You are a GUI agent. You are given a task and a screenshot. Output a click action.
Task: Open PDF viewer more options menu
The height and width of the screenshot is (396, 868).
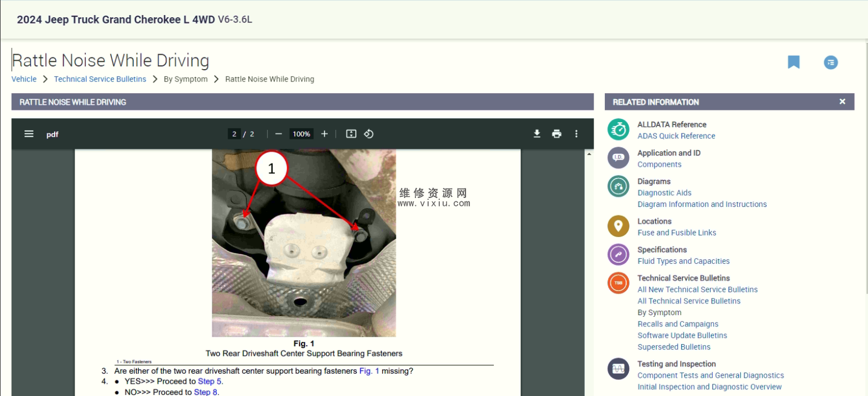point(576,134)
